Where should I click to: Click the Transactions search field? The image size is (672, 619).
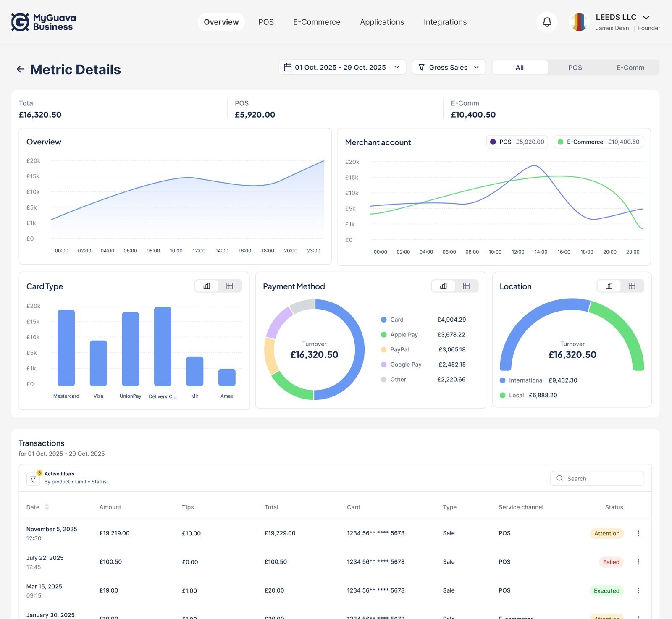(x=597, y=478)
